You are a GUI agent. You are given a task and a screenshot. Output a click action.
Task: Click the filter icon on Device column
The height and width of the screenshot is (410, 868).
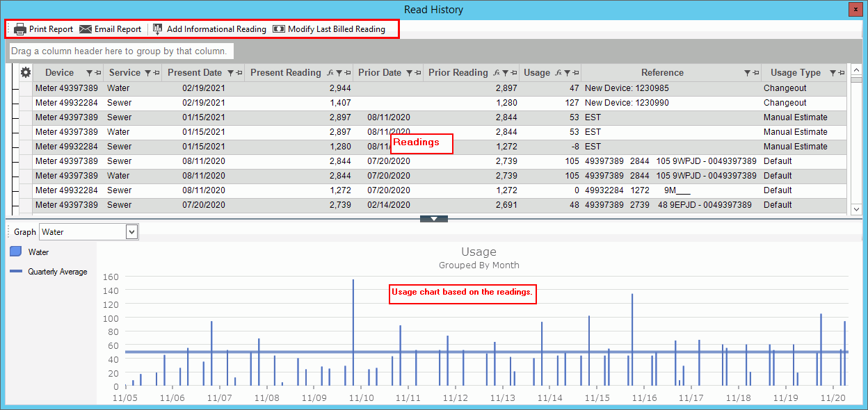pyautogui.click(x=89, y=73)
